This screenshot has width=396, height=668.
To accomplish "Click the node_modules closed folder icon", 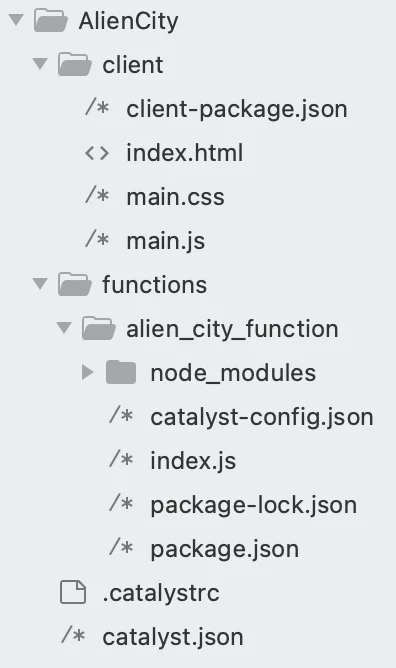I will [121, 372].
